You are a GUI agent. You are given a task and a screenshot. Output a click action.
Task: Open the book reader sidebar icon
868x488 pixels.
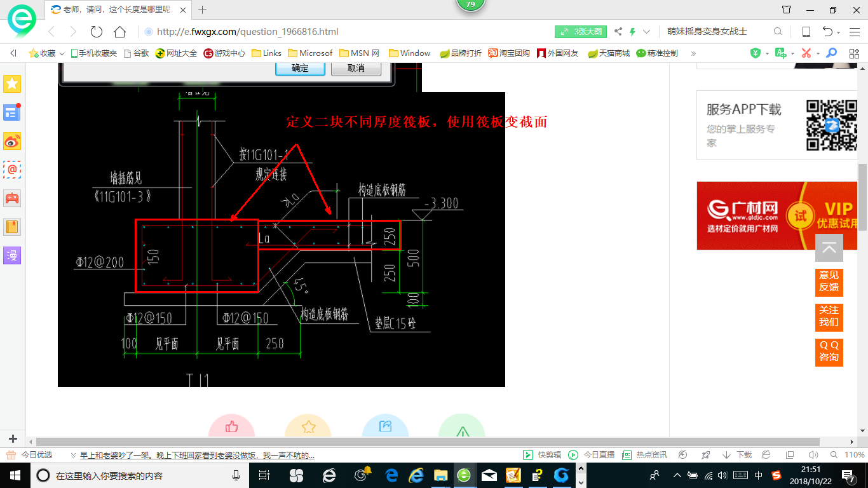point(12,227)
